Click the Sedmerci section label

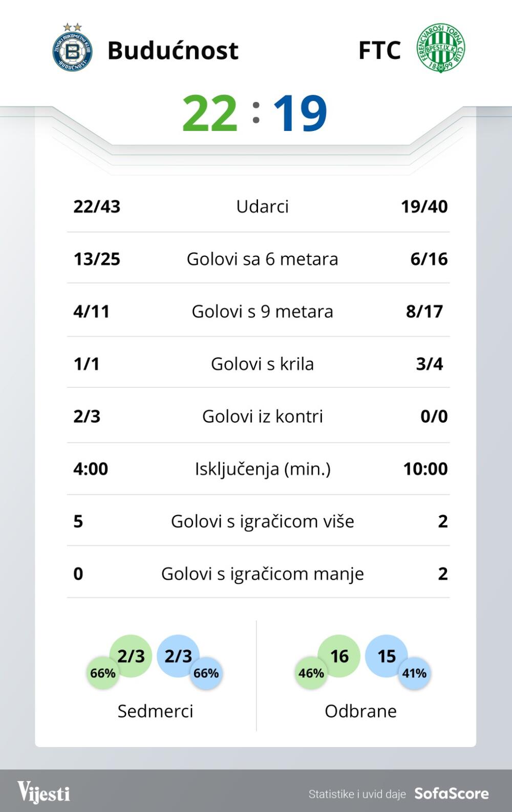point(155,711)
